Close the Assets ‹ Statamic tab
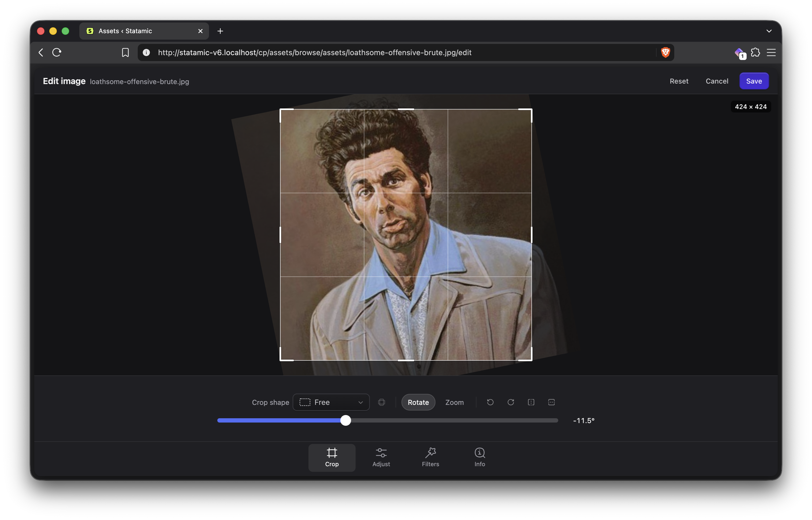Image resolution: width=812 pixels, height=520 pixels. click(200, 31)
